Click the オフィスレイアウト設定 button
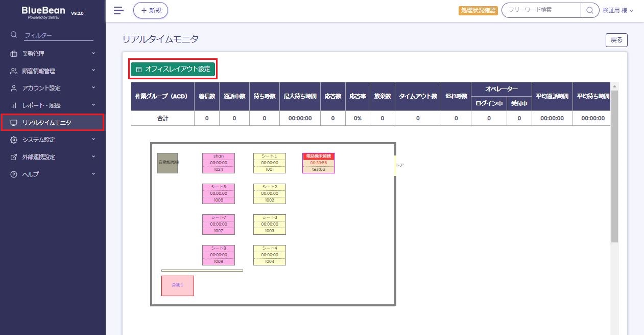Screen dimensions: 644x335 [x=173, y=69]
